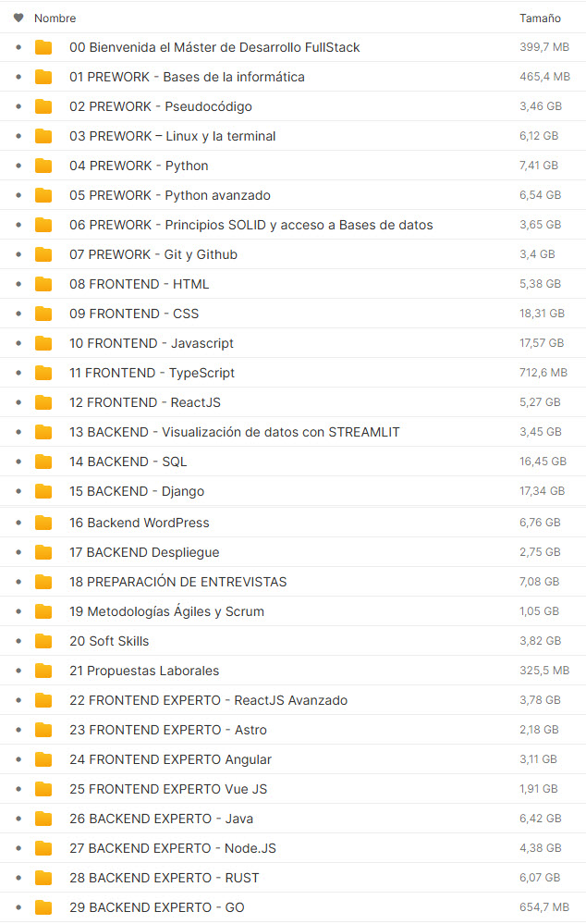Open '02 PREWORK - Pseudocódigo' folder name

coord(160,106)
